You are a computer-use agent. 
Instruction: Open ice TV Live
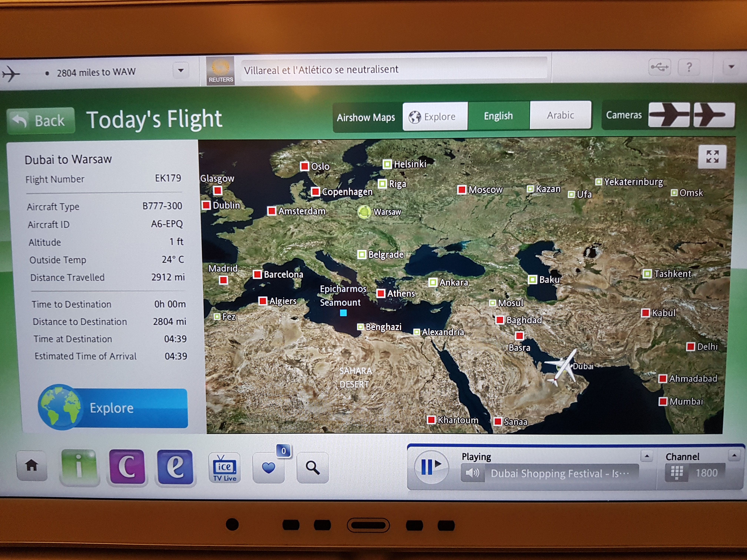225,468
